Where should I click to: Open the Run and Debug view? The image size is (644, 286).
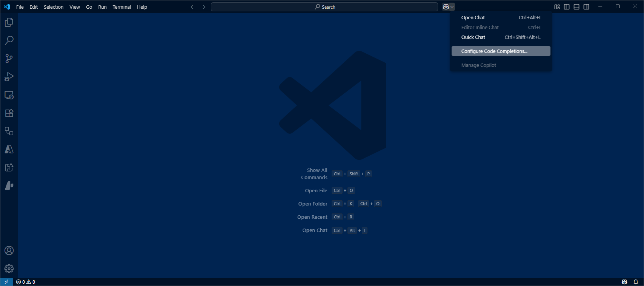(x=9, y=77)
